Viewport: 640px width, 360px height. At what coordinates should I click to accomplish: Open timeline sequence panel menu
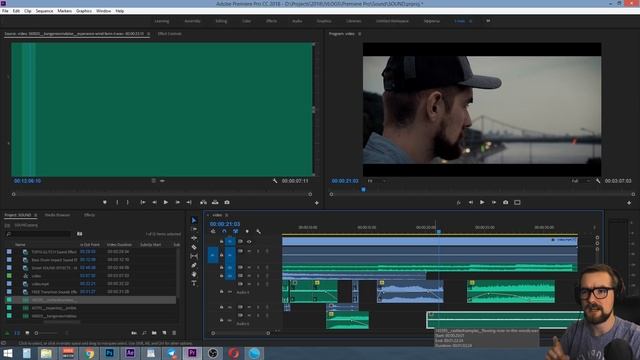click(x=227, y=215)
